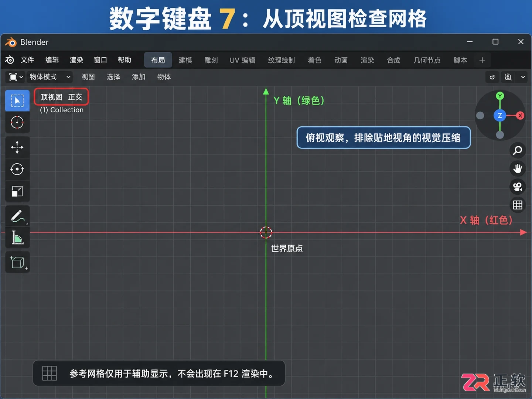Toggle the camera view button
This screenshot has height=399, width=532.
pyautogui.click(x=518, y=187)
